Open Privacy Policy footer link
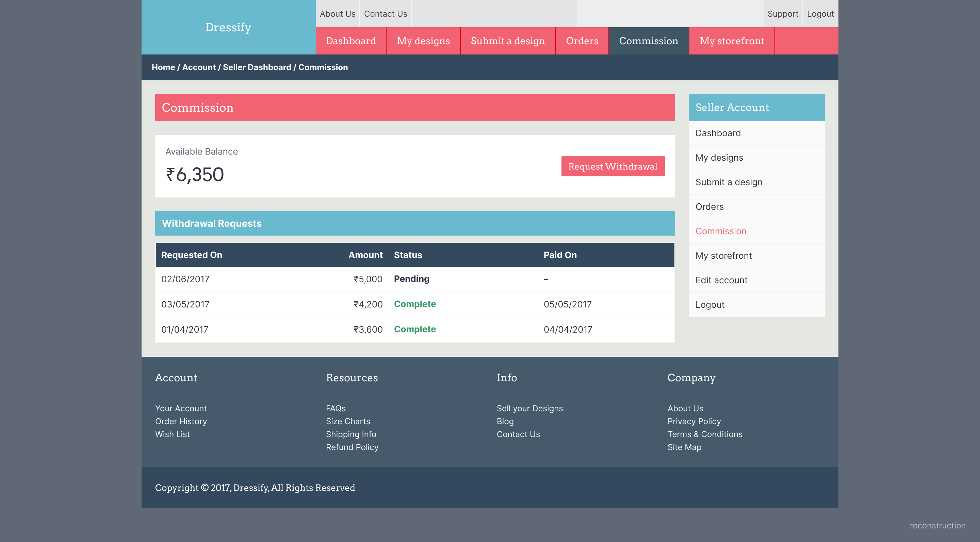 (x=694, y=421)
